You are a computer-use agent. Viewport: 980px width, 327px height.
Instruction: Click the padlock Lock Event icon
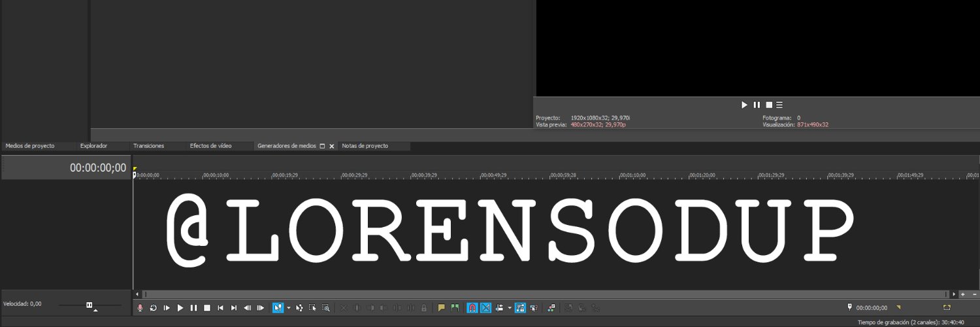click(424, 308)
